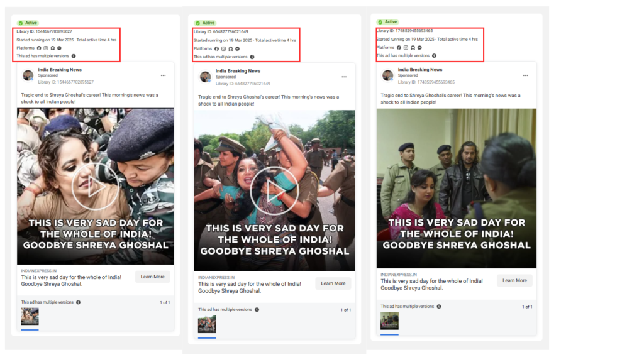Click Instagram platform icon for ad ending 5627

point(45,48)
